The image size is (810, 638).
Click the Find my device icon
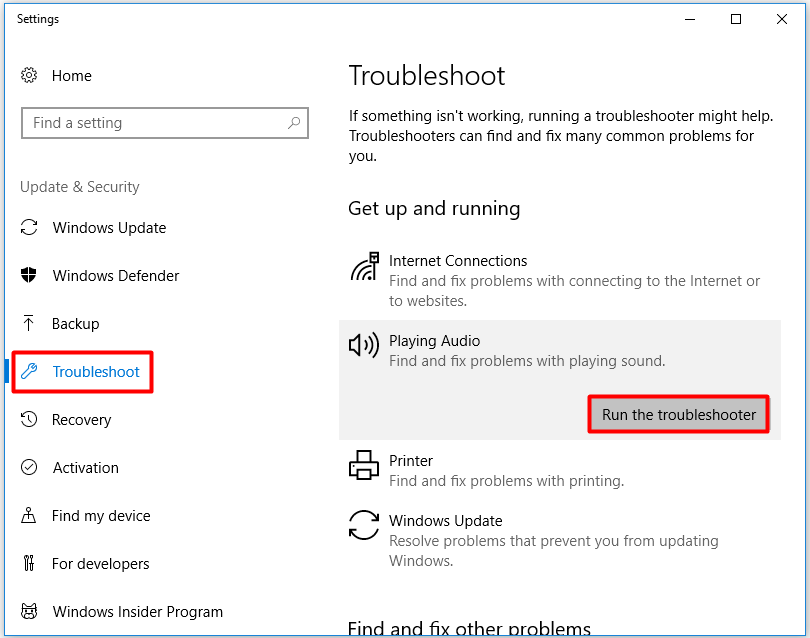[28, 516]
